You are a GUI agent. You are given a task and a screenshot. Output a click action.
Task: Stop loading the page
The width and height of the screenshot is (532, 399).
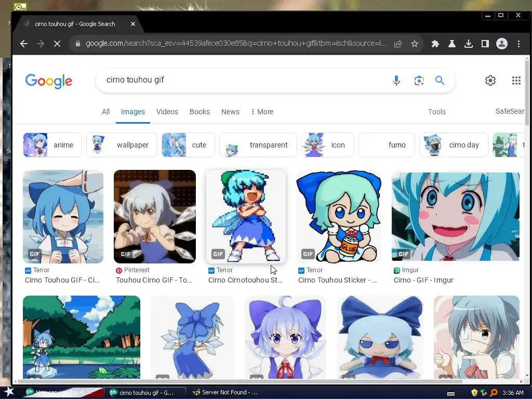[x=57, y=44]
